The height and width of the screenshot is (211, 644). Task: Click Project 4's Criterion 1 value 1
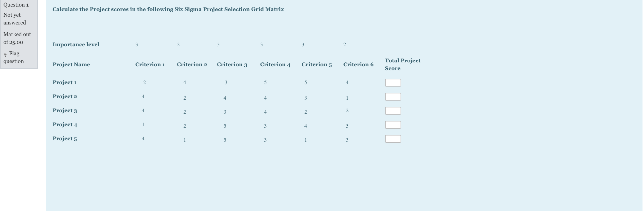pos(143,124)
